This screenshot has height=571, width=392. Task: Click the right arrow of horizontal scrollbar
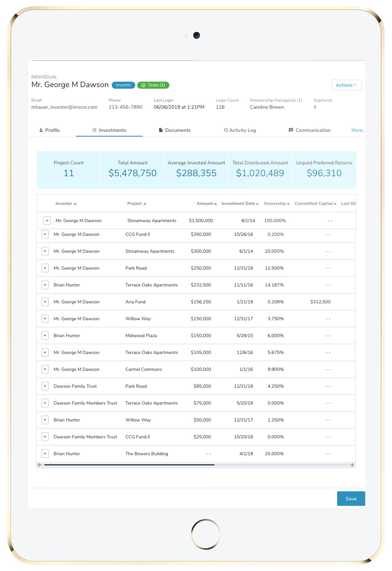352,465
